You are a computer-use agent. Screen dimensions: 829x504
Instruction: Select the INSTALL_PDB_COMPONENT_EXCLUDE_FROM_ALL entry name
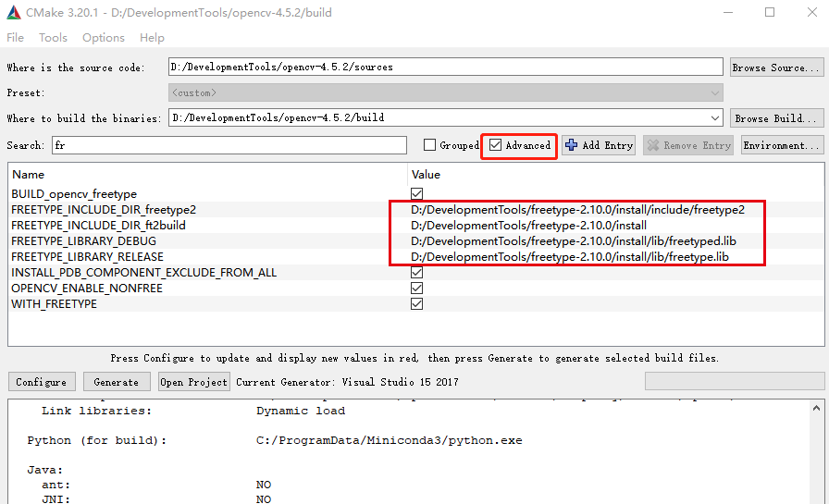[143, 273]
